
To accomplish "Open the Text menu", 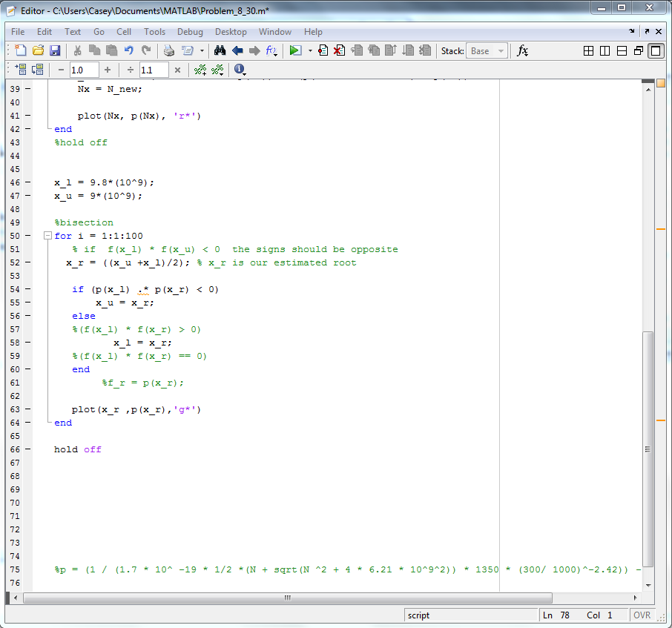I will point(73,32).
